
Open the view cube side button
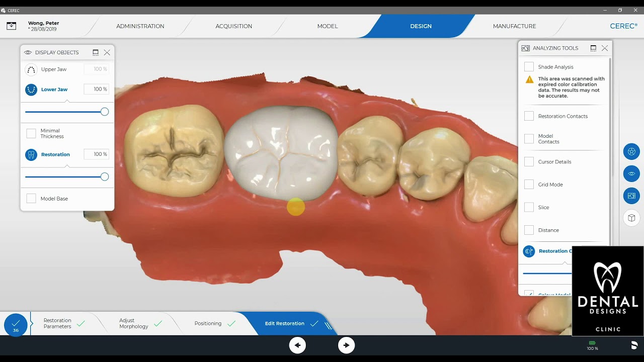pos(631,218)
